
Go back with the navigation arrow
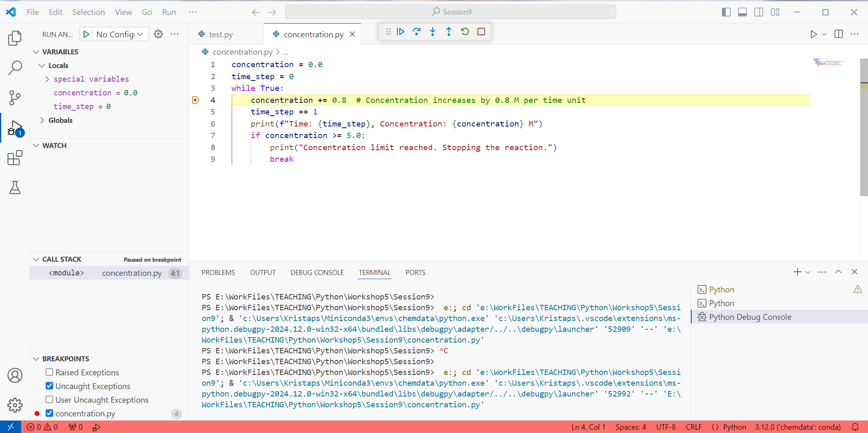[256, 12]
